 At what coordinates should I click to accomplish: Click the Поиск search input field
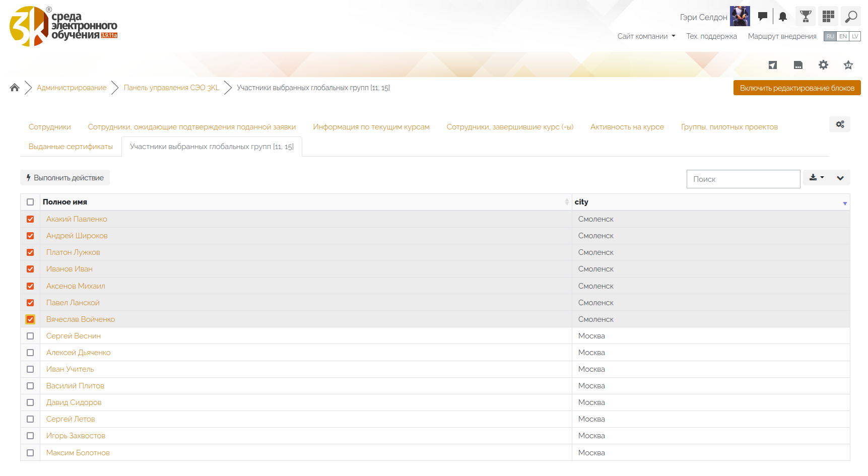click(743, 179)
